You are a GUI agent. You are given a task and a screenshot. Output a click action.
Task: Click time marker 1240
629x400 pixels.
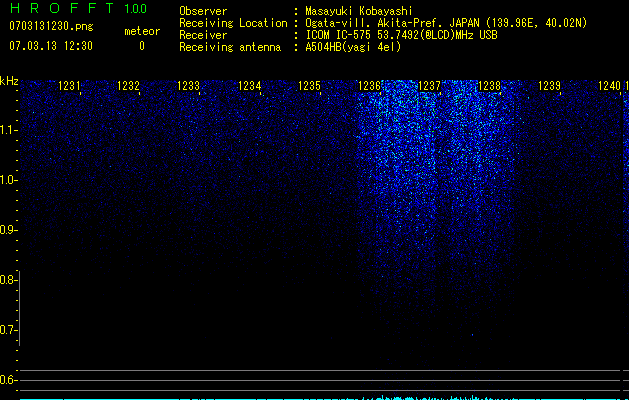609,86
